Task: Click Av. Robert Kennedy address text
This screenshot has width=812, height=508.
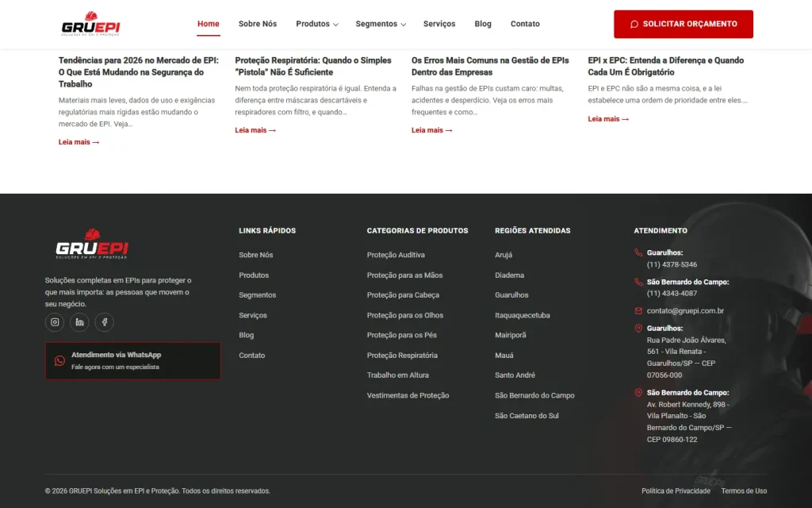Action: [689, 422]
